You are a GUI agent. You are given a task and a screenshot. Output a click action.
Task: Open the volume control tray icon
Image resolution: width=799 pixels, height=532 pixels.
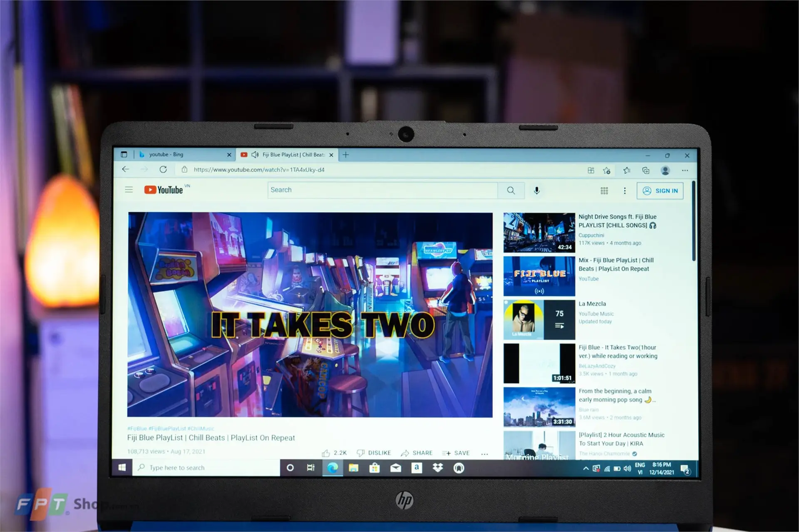627,469
